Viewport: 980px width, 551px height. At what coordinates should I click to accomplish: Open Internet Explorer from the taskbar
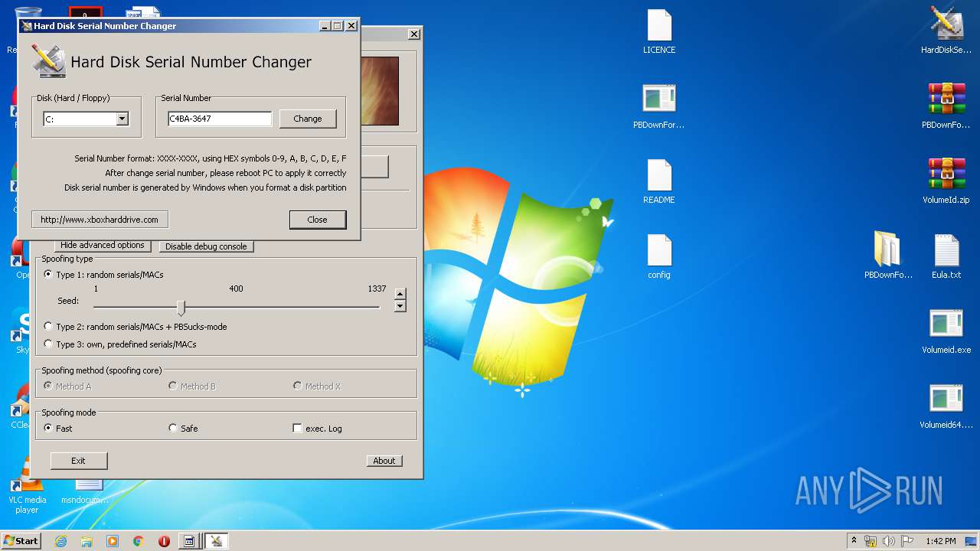coord(60,541)
